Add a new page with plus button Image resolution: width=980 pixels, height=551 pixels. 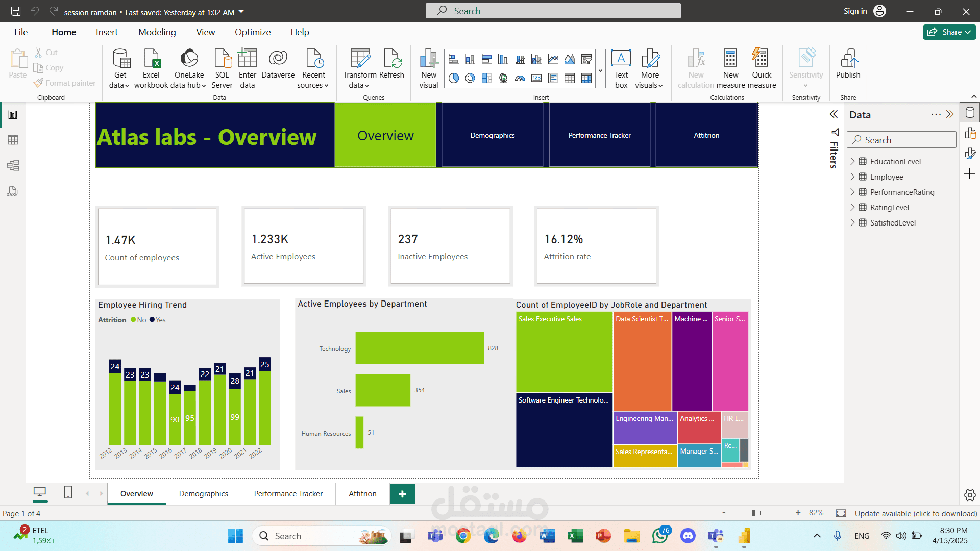[402, 494]
